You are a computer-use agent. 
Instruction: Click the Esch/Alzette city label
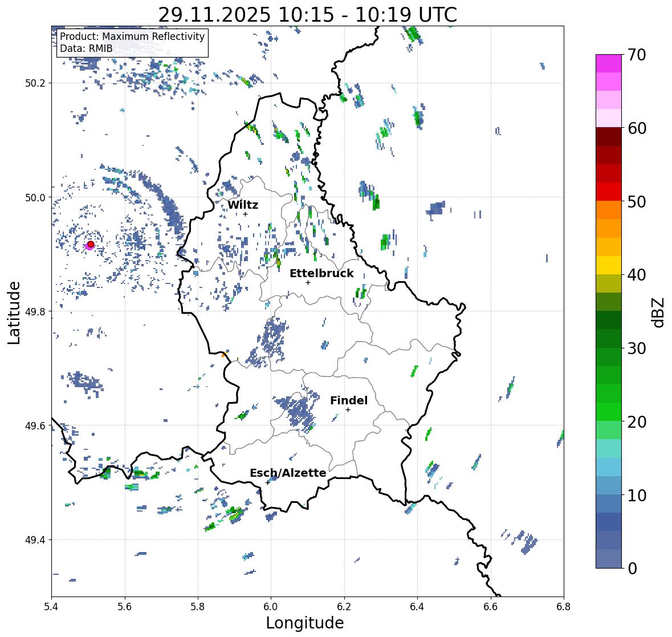click(x=288, y=473)
